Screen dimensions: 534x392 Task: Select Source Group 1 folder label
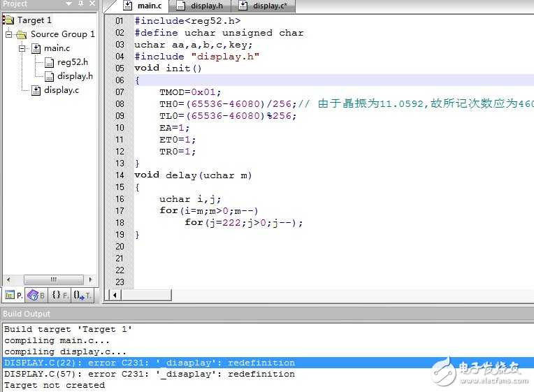pos(63,34)
